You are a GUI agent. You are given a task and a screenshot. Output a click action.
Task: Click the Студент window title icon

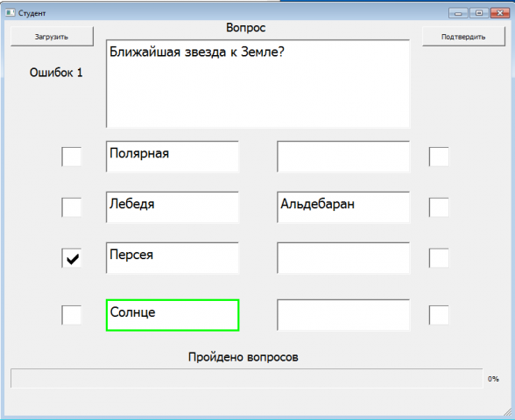11,13
